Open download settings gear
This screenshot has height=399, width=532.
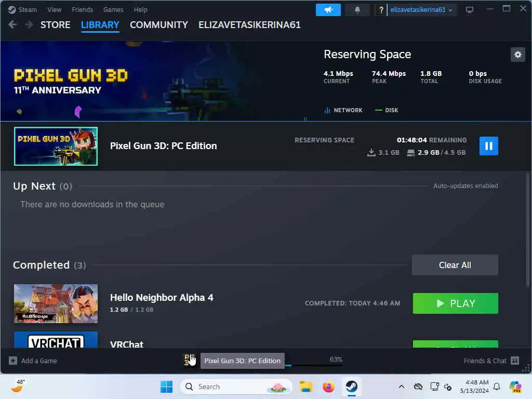(518, 55)
